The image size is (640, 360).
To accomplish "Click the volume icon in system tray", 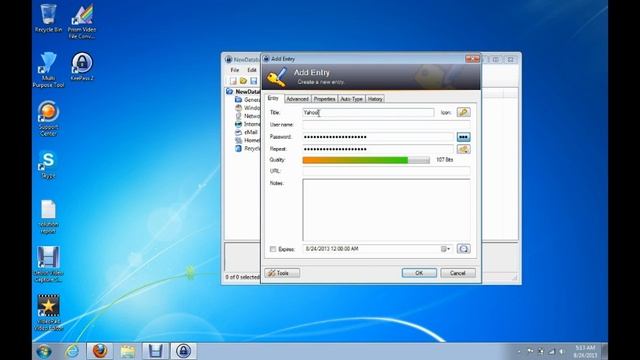I will point(562,351).
